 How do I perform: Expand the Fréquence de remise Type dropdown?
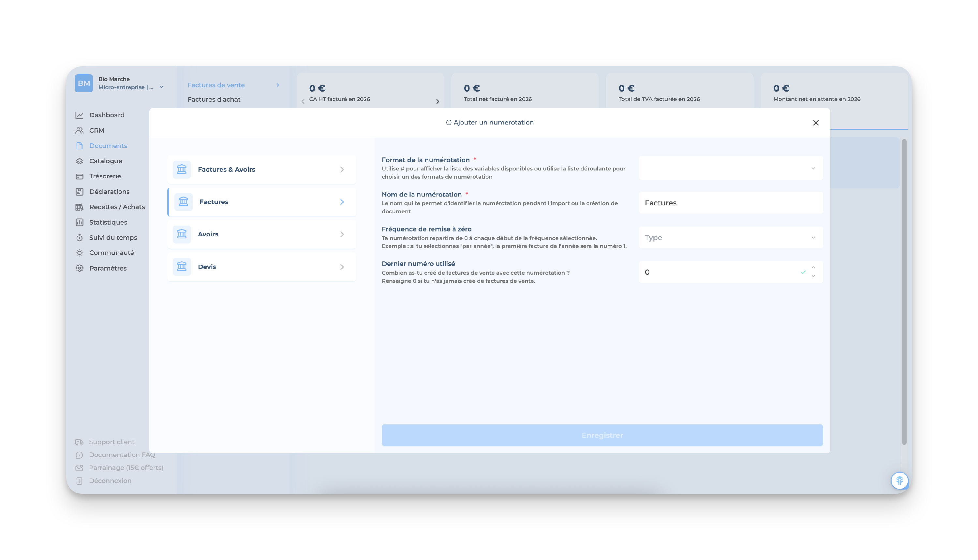[730, 237]
